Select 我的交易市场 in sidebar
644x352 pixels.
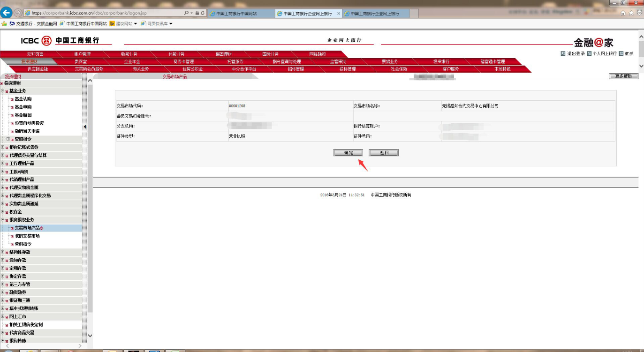27,236
